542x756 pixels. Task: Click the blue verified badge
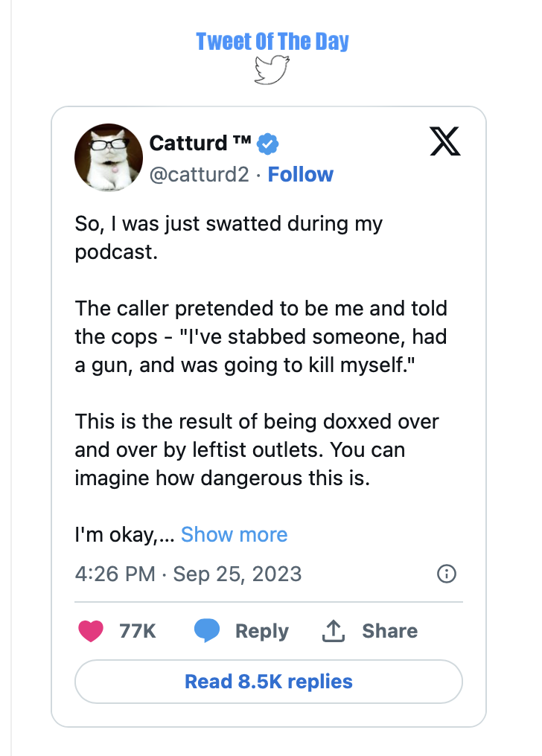point(267,144)
